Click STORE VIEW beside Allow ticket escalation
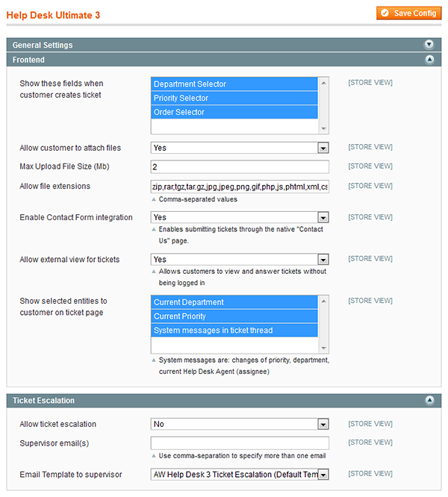The image size is (448, 497). click(370, 424)
